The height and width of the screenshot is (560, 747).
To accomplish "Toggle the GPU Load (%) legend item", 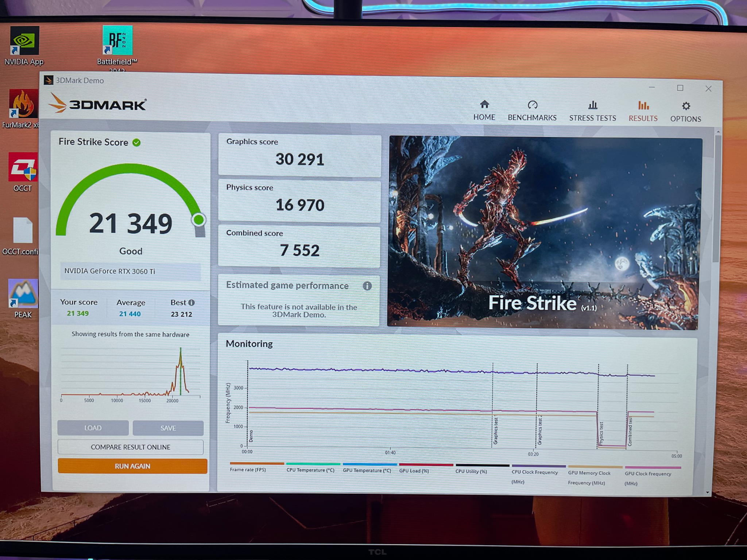I will pyautogui.click(x=425, y=468).
